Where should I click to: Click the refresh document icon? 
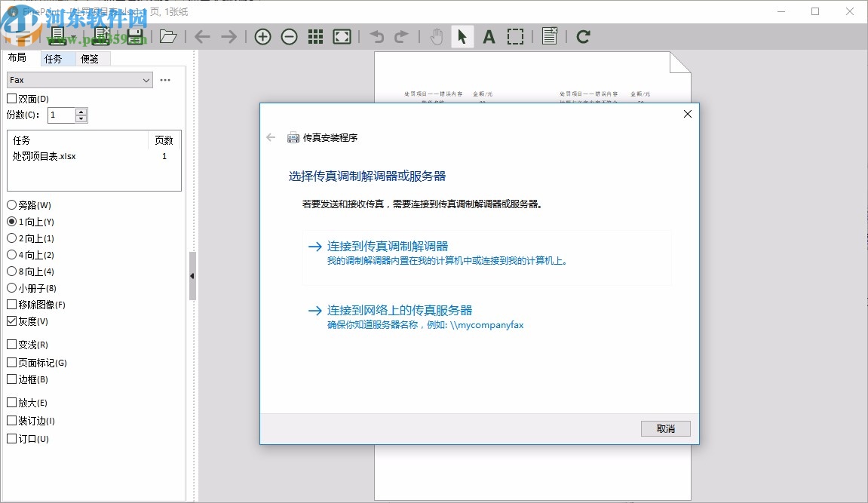pyautogui.click(x=583, y=35)
